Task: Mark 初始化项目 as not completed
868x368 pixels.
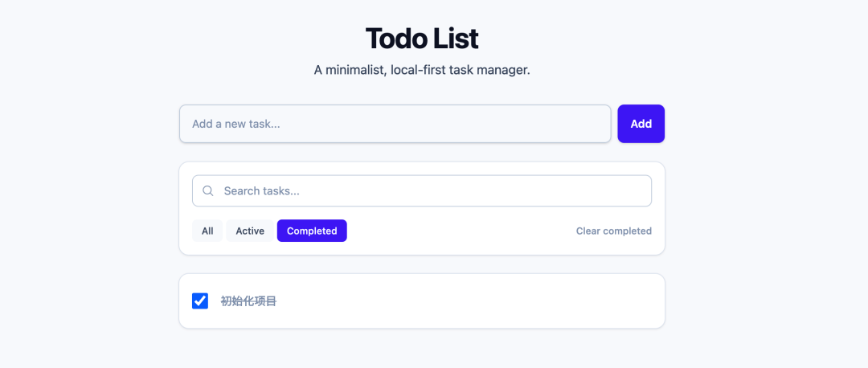Action: click(x=200, y=301)
